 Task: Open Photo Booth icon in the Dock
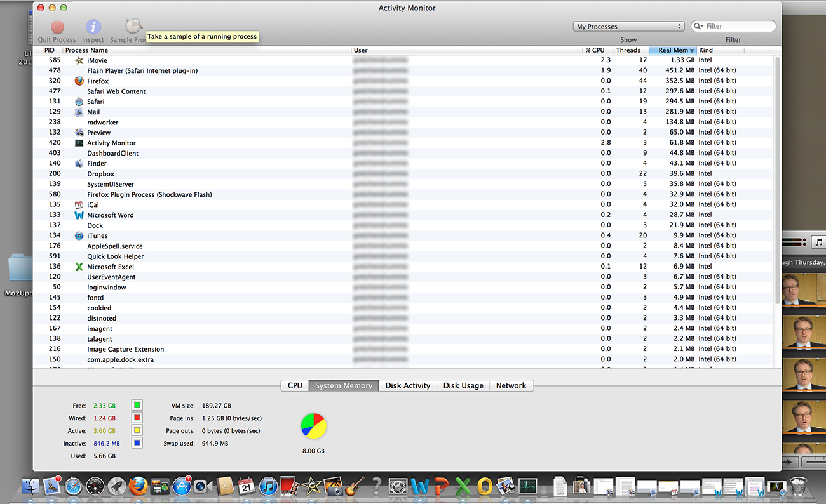pos(290,487)
